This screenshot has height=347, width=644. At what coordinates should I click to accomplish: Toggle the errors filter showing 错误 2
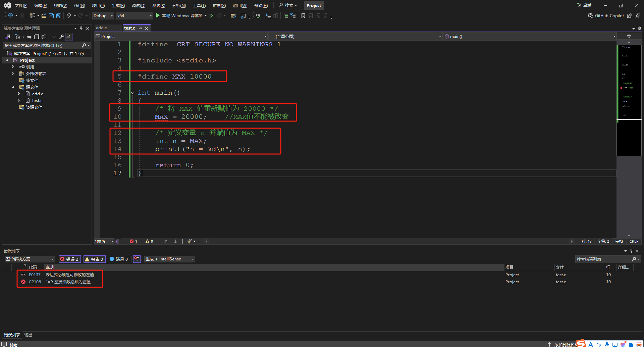[69, 259]
